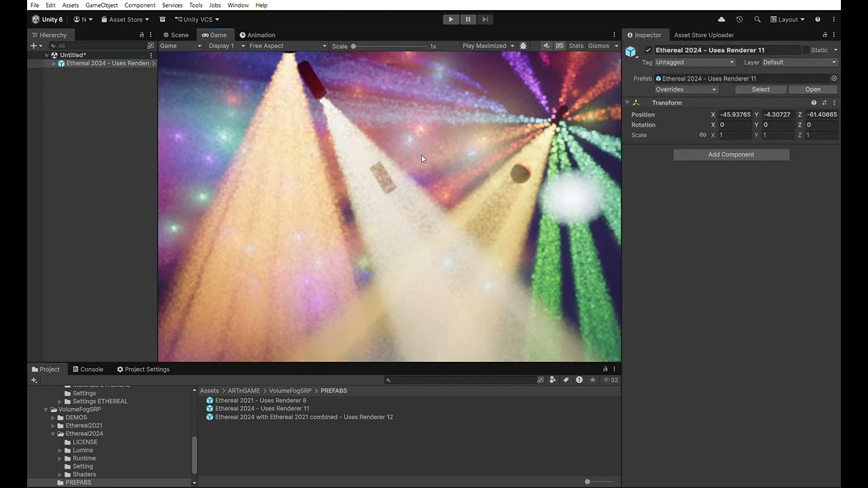The width and height of the screenshot is (868, 488).
Task: Toggle Frame Debugger bug icon in Game view
Action: pos(523,46)
